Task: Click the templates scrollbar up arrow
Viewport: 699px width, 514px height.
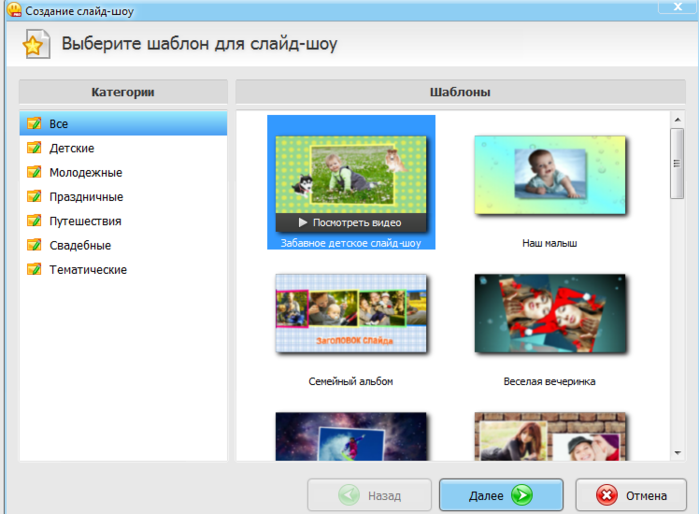Action: point(677,119)
